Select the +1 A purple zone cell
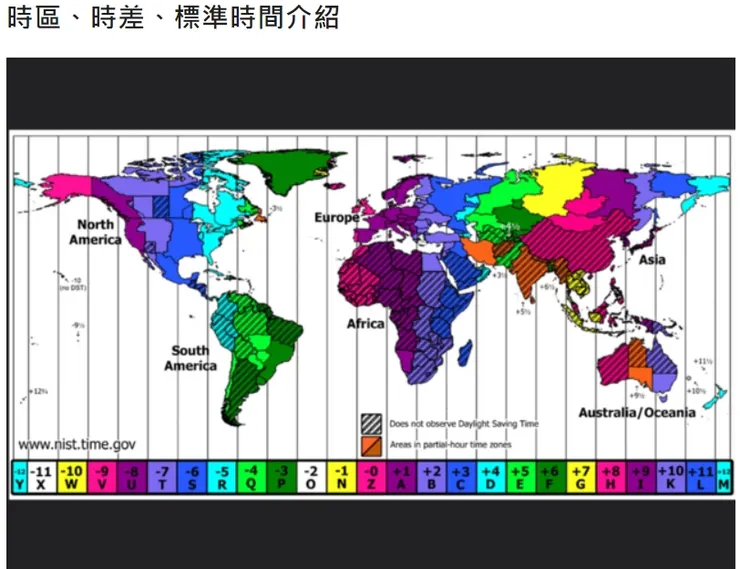The height and width of the screenshot is (569, 740). (x=402, y=477)
